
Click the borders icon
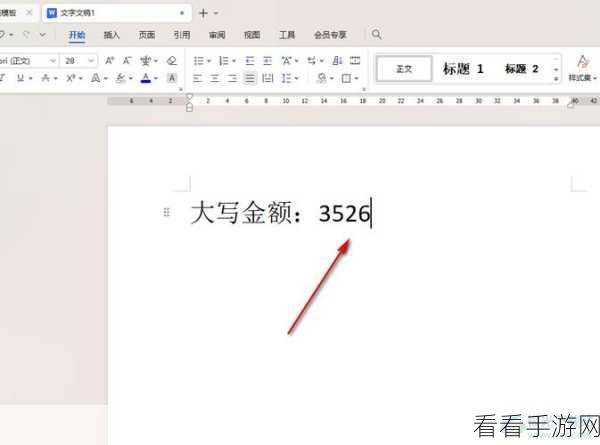346,78
